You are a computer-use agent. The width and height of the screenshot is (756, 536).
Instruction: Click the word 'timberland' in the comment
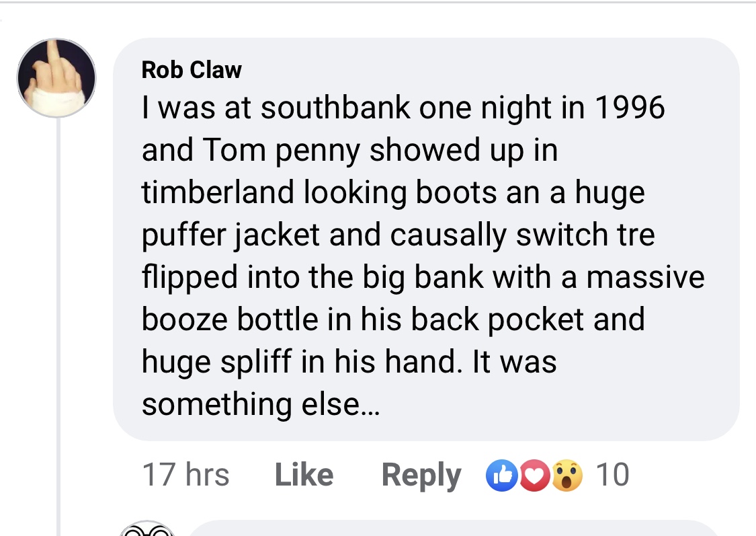point(218,192)
